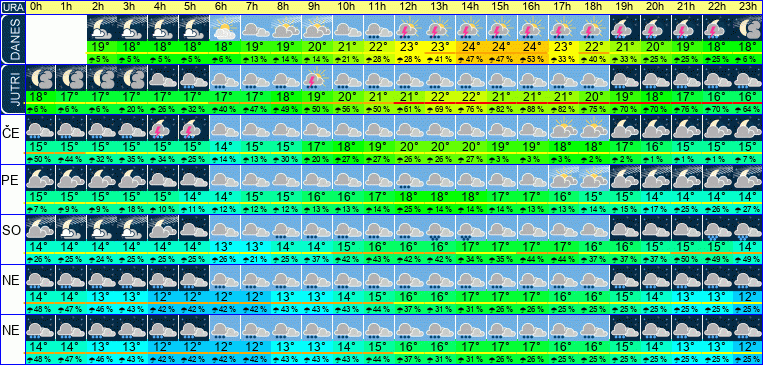Select the DANES day row label
763x365 pixels.
coord(13,39)
